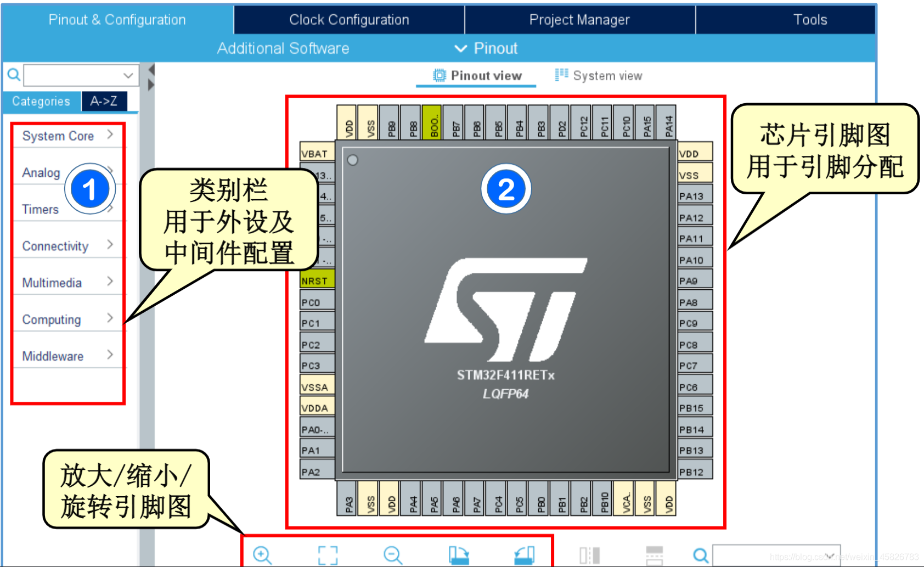Collapse the left panel with the left arrow
Viewport: 924px width, 567px height.
(x=151, y=70)
